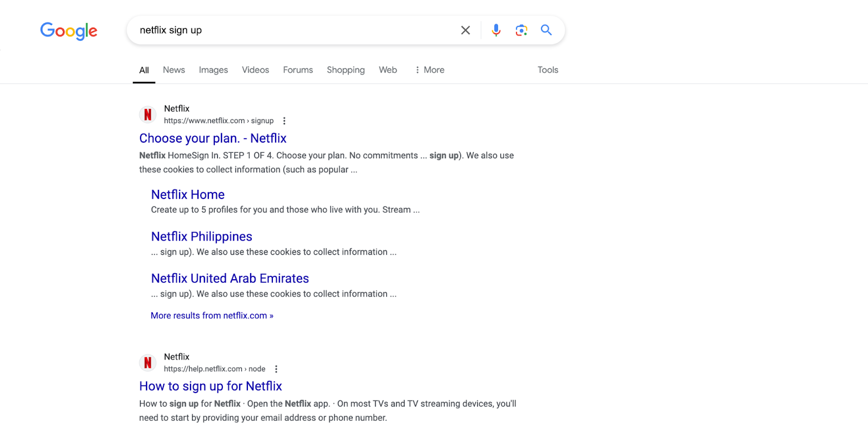
Task: Click the https://help.netflix.com › node URL text
Action: pyautogui.click(x=215, y=369)
